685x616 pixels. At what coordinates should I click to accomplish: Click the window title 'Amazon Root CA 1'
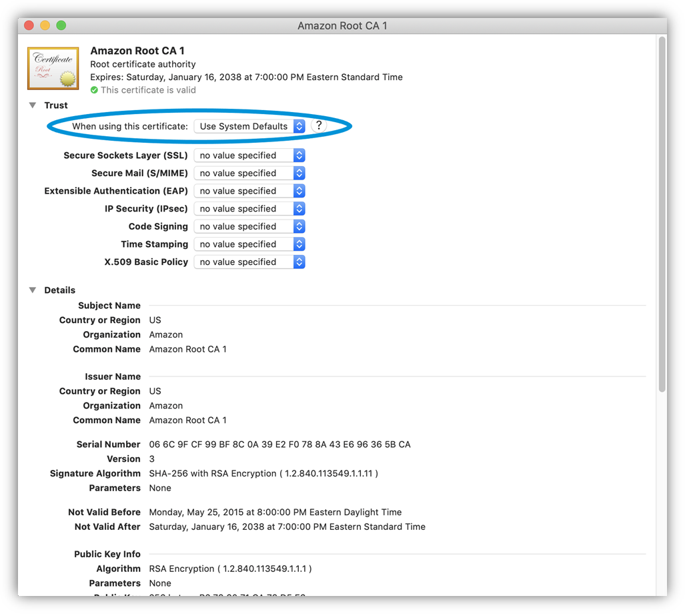coord(343,26)
